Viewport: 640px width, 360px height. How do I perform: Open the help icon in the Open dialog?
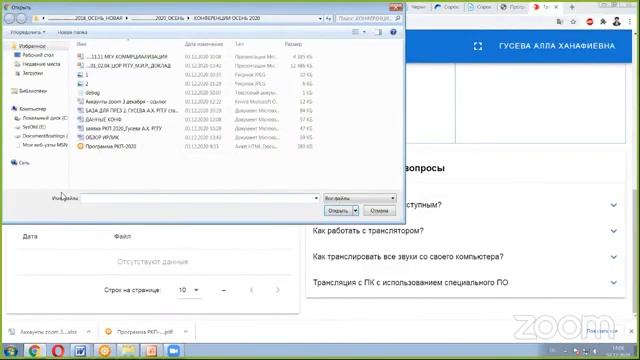[x=393, y=32]
